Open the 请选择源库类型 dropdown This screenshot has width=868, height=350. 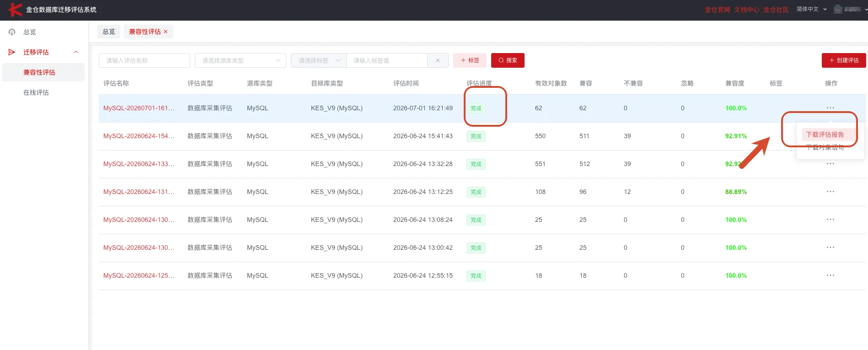click(x=241, y=60)
